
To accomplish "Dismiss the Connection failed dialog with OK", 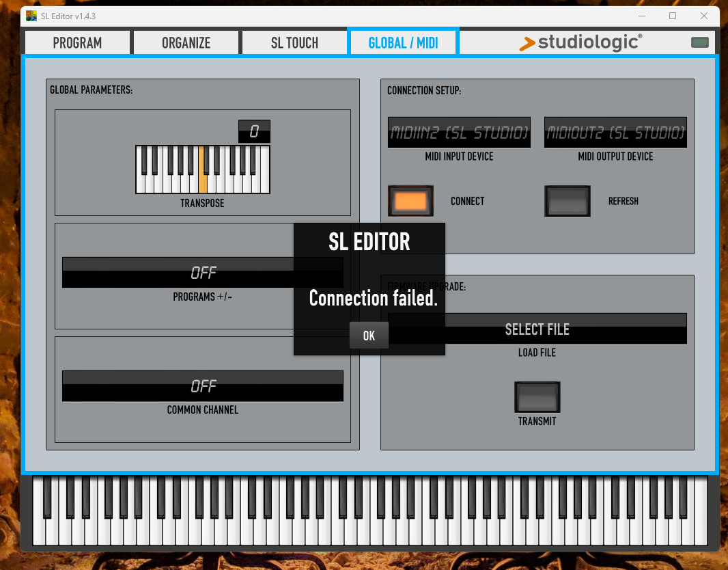I will (x=369, y=336).
